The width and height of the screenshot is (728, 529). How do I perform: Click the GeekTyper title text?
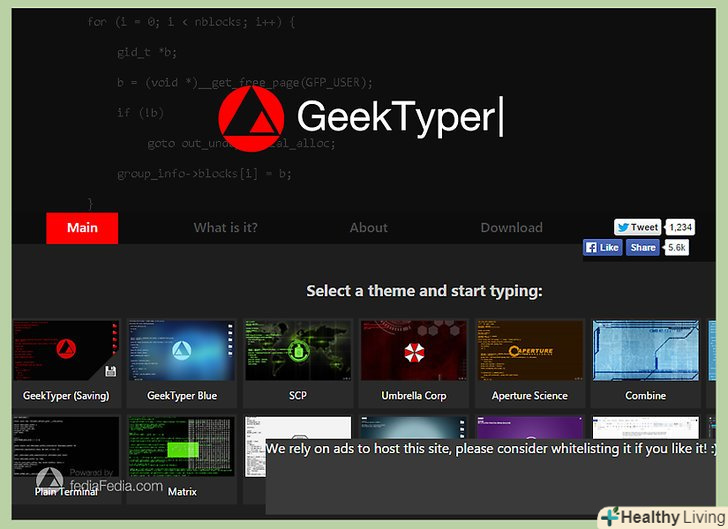tap(396, 117)
